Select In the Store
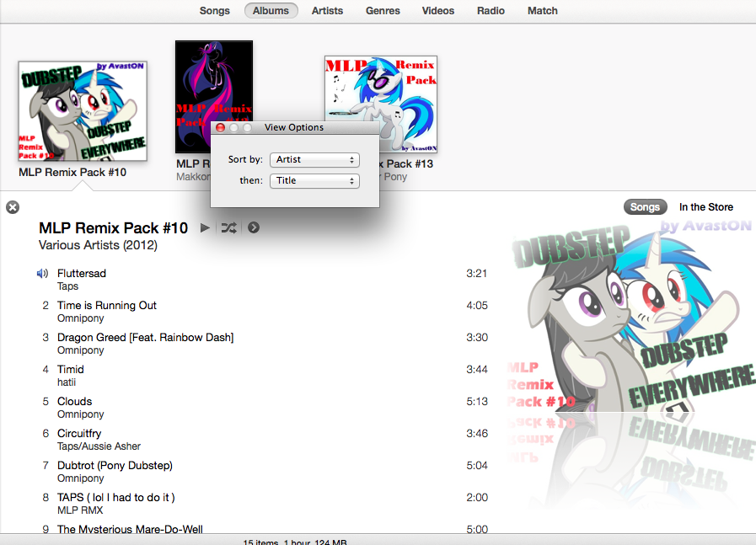This screenshot has height=545, width=756. 706,207
